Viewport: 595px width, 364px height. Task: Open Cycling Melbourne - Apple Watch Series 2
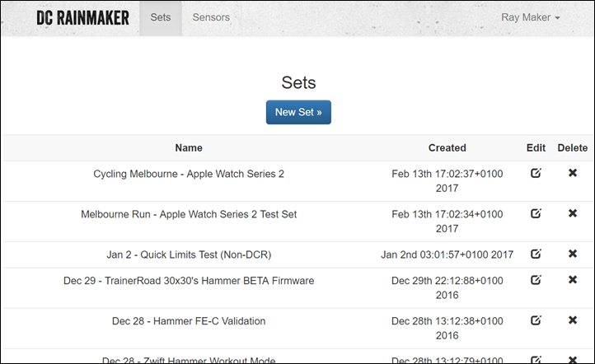(x=189, y=174)
